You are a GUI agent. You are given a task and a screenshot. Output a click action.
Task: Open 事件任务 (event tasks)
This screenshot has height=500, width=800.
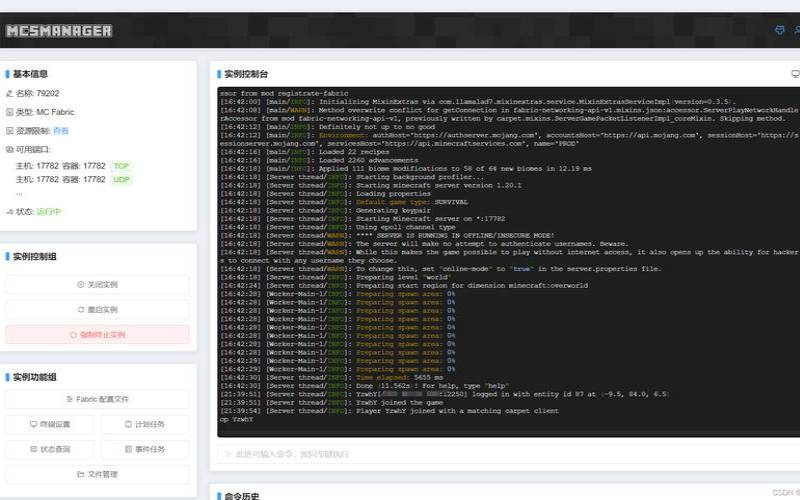(x=144, y=449)
